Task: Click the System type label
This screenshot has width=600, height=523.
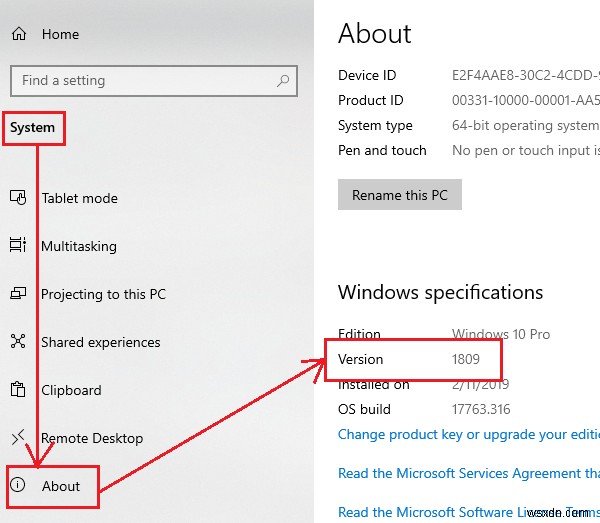Action: [x=375, y=126]
